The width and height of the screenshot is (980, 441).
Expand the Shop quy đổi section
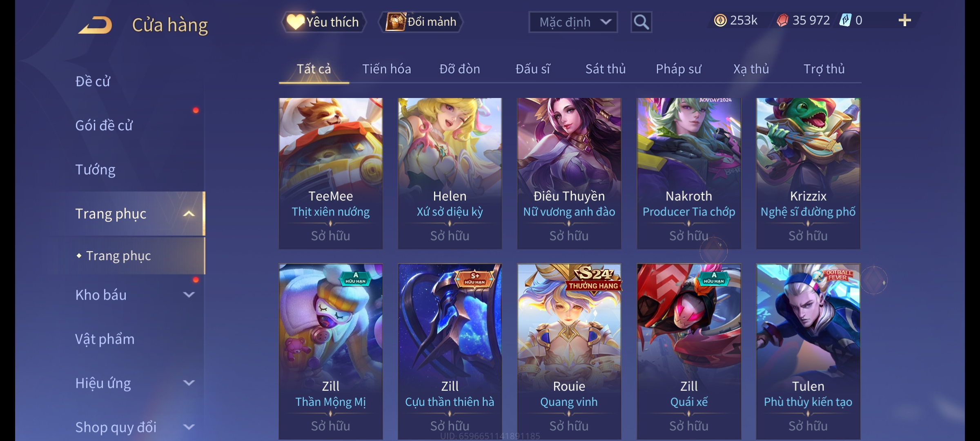click(x=189, y=427)
